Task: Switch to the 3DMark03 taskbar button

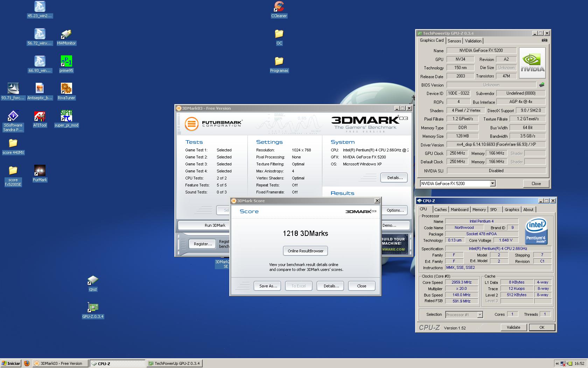Action: (60, 363)
